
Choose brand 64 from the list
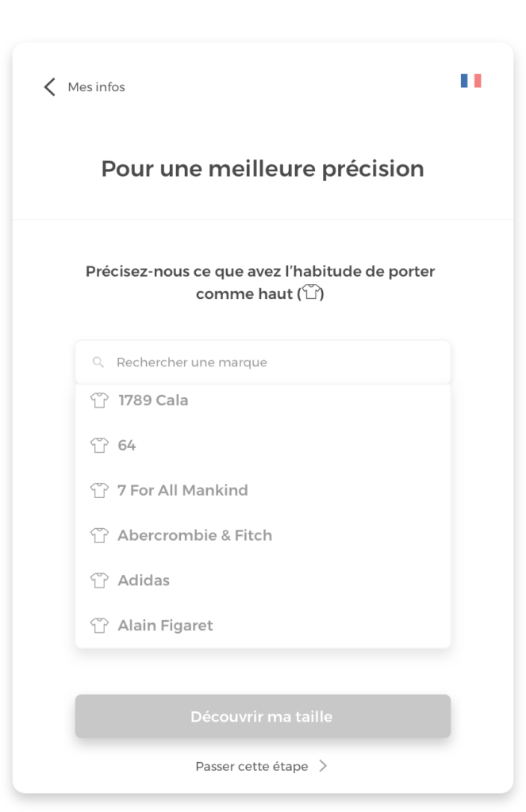tap(127, 446)
